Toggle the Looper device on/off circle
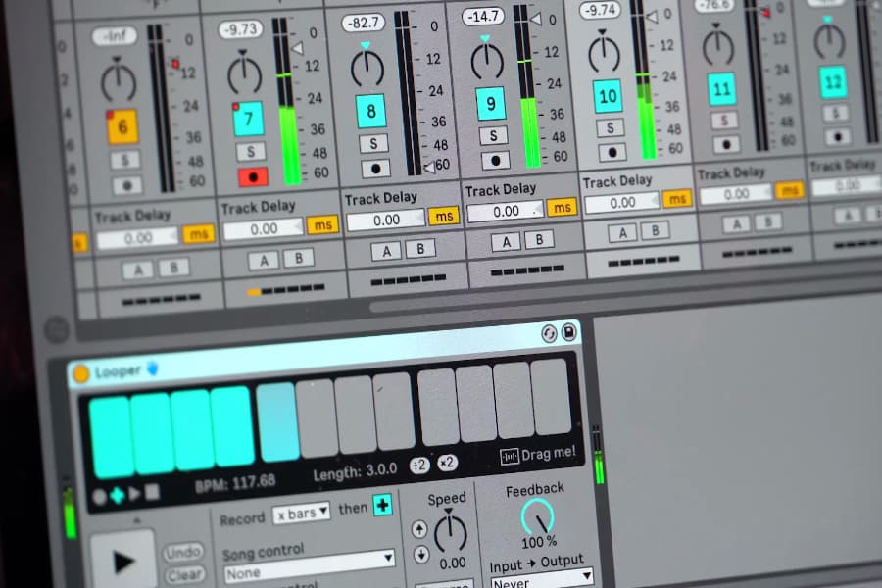The height and width of the screenshot is (588, 882). [x=81, y=373]
